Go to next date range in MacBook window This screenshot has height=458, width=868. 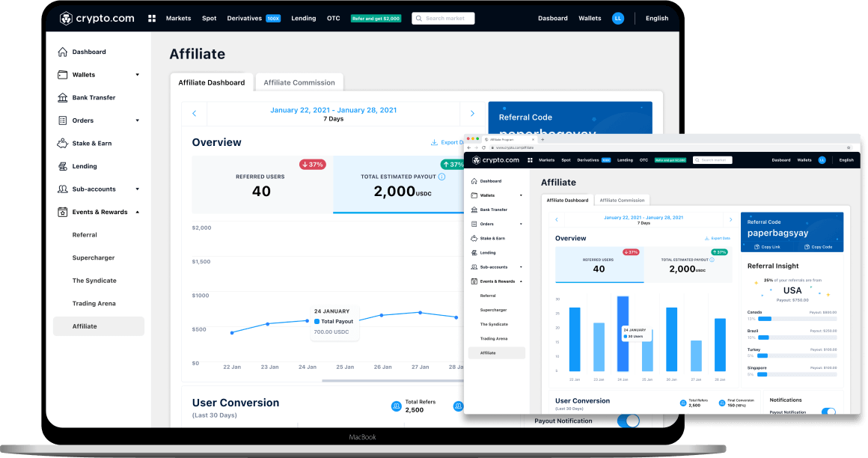472,114
